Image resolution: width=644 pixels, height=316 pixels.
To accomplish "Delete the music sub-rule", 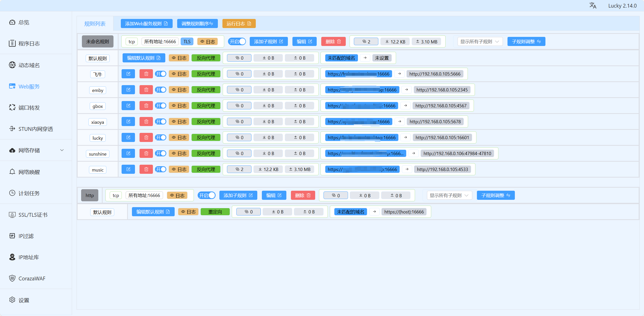I will [x=146, y=169].
